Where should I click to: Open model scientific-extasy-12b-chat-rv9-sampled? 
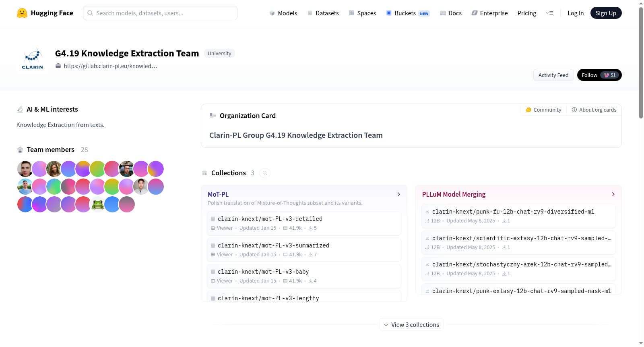[x=518, y=243]
